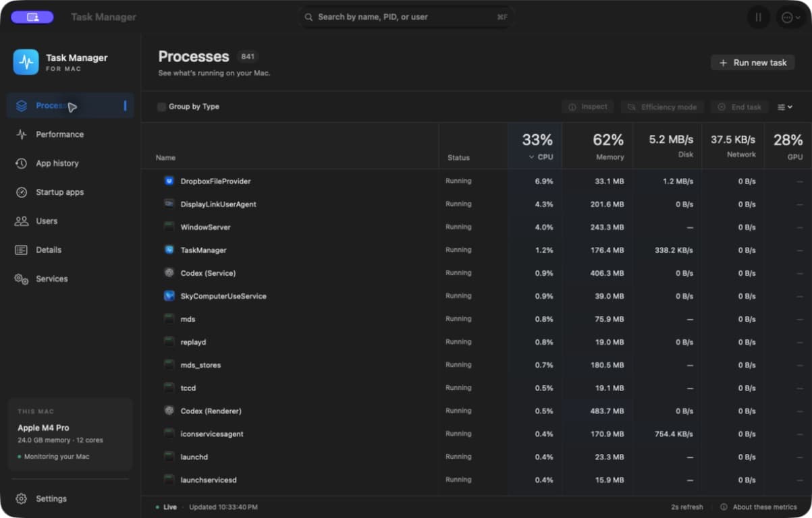Open the Details section
The height and width of the screenshot is (518, 812).
pos(70,250)
